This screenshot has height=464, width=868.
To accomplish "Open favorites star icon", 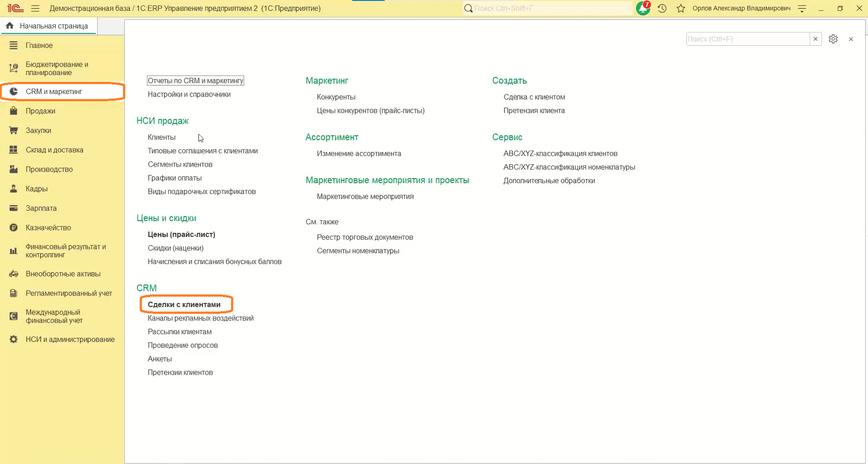I will click(681, 8).
